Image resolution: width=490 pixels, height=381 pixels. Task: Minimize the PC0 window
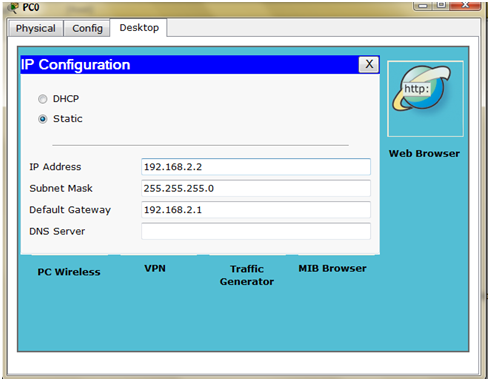coord(423,5)
